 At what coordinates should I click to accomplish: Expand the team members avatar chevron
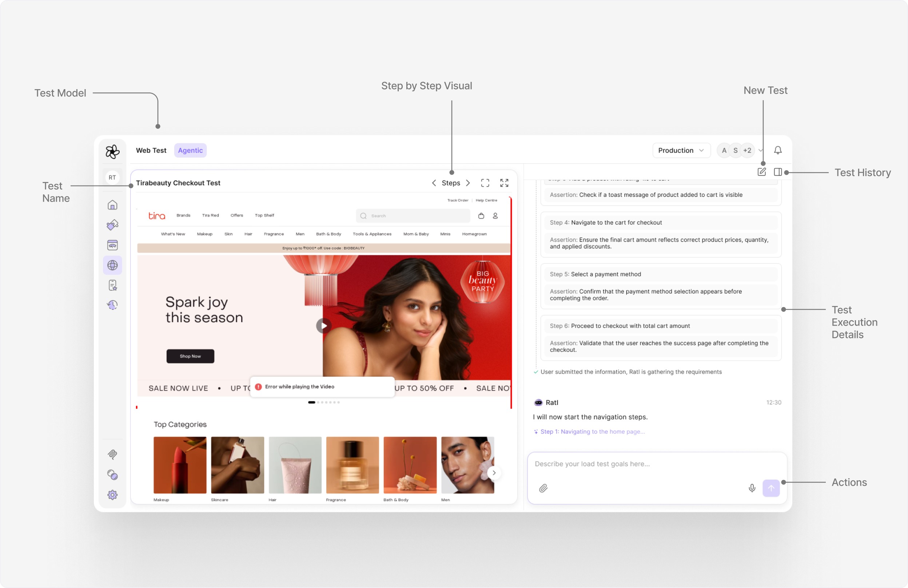[x=760, y=150]
